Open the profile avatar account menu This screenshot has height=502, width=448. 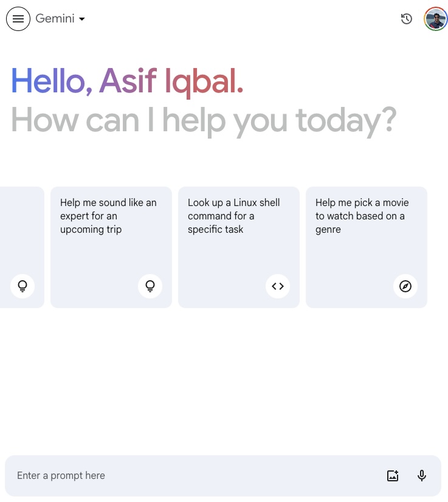pyautogui.click(x=436, y=19)
